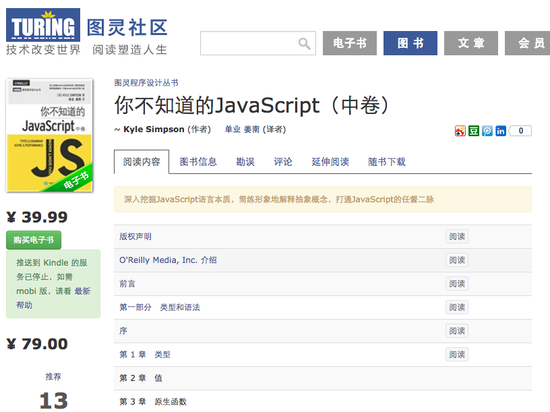
Task: Click the 推荐 label
Action: tap(53, 377)
